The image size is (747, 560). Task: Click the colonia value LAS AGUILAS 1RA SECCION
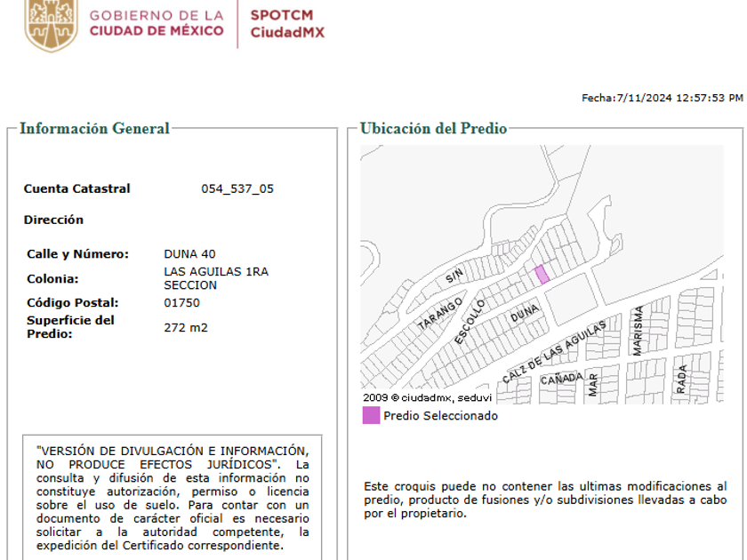click(x=216, y=278)
